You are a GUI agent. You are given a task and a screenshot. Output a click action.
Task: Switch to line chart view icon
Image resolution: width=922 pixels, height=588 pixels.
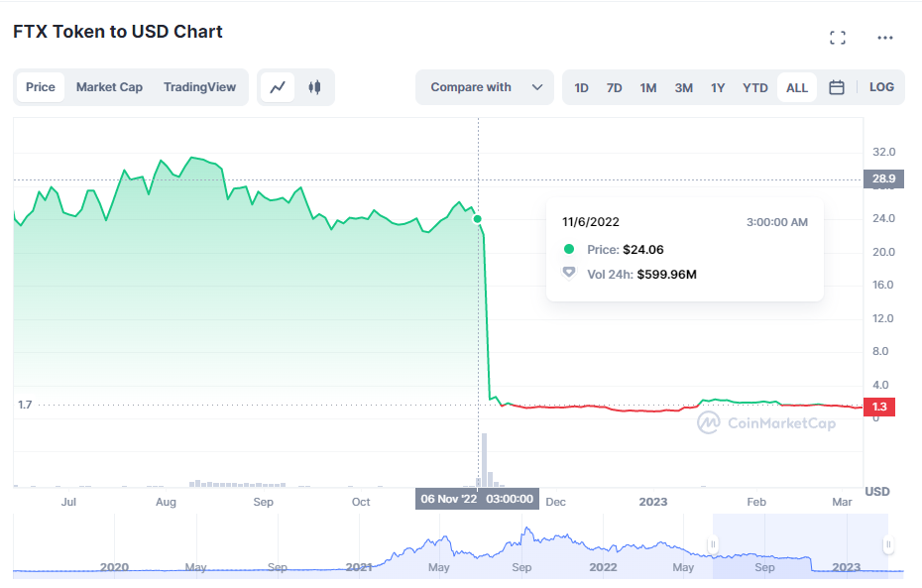coord(278,87)
